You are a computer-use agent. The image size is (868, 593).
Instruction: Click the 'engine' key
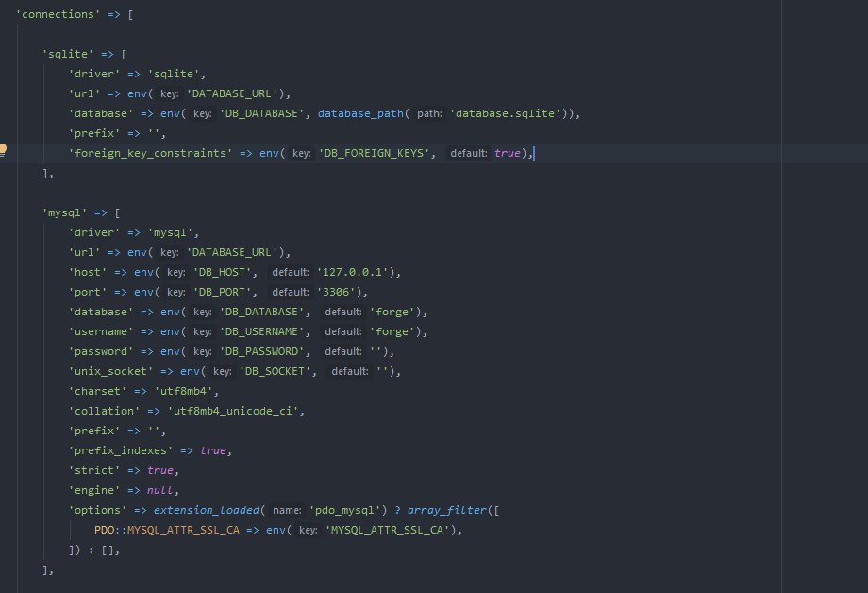click(x=94, y=490)
